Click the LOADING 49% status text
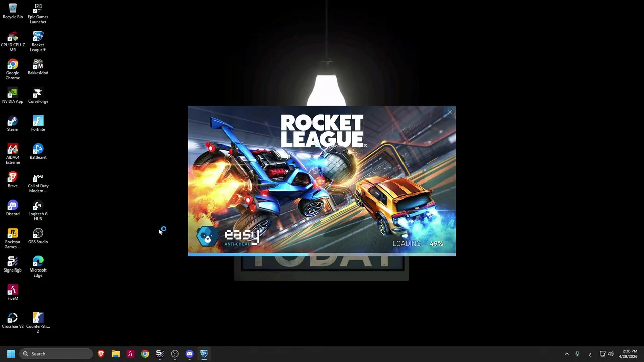Image resolution: width=644 pixels, height=362 pixels. 418,244
